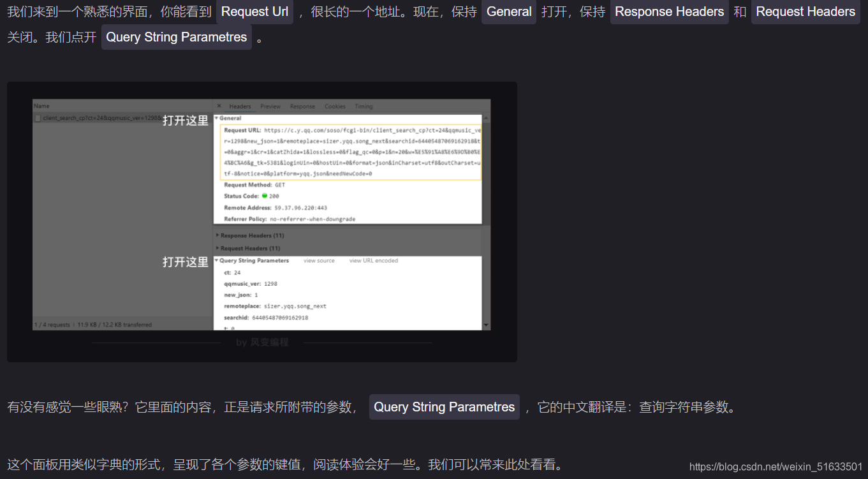Click the Remote Address 59.37.96.220:443 line
Screen dimensions: 868x479
pyautogui.click(x=276, y=208)
